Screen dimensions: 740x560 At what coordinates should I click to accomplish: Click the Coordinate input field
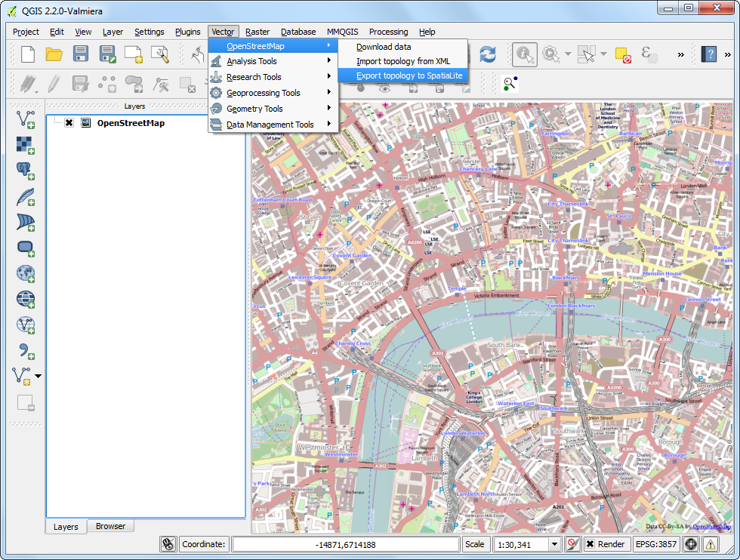345,544
